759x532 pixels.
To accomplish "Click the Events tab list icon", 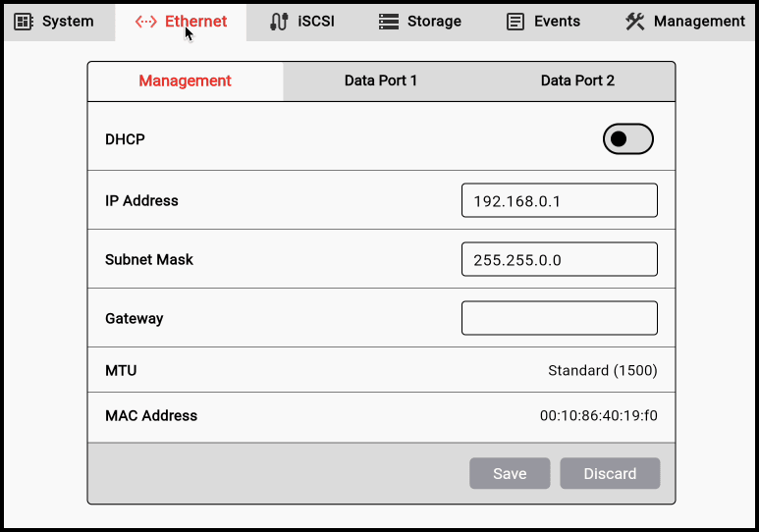I will pyautogui.click(x=515, y=21).
